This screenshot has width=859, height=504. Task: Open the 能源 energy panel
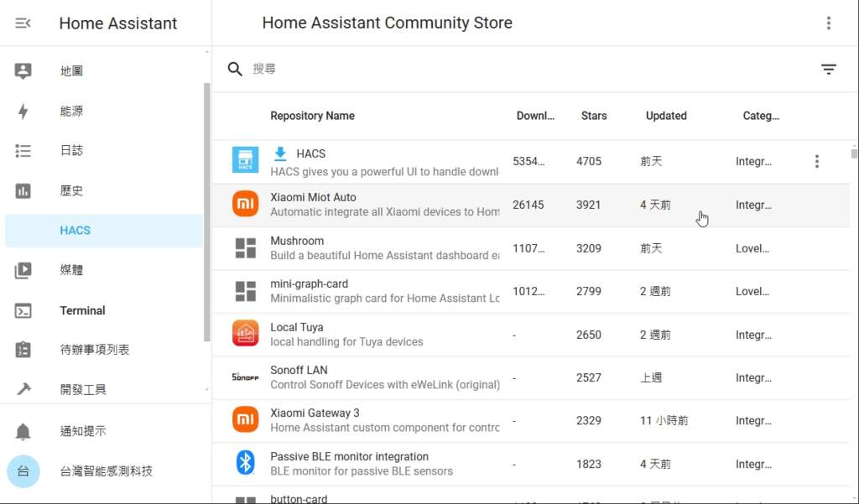tap(71, 112)
